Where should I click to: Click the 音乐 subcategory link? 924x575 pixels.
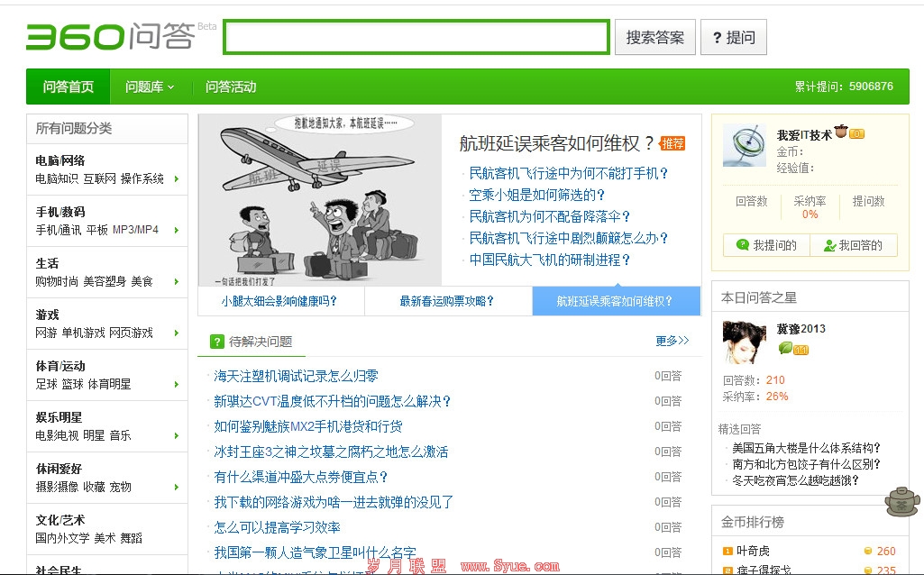[120, 435]
